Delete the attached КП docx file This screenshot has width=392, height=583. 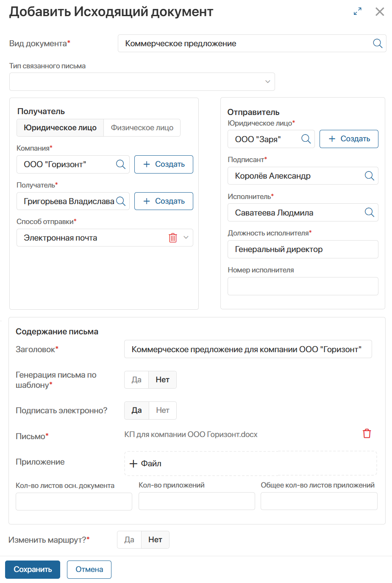367,434
